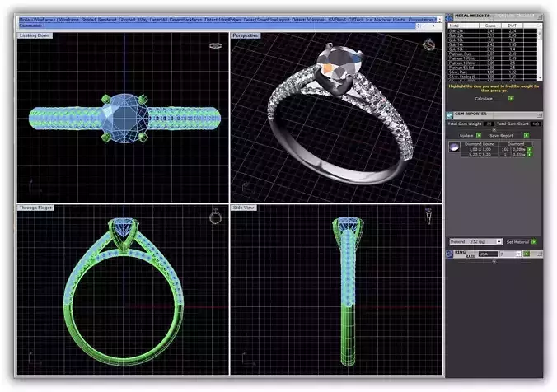Collapse the Gem Reporter panel with its corner button

click(x=539, y=115)
